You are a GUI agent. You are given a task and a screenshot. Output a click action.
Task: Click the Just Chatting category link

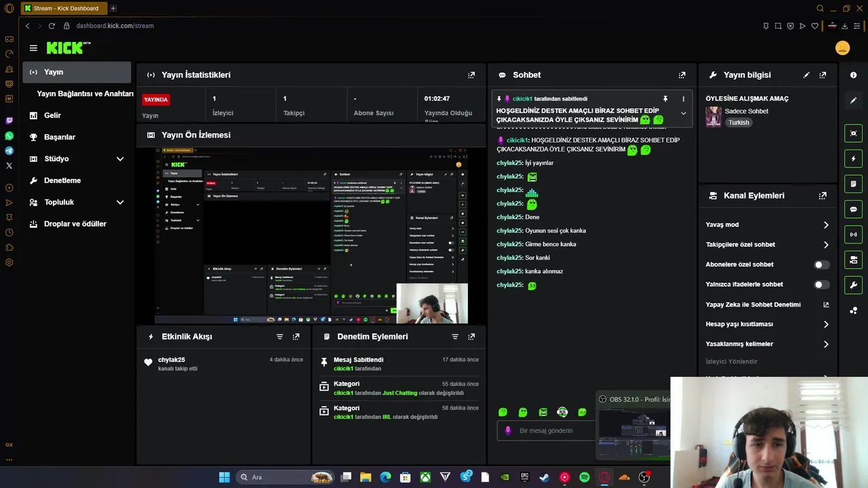point(400,393)
